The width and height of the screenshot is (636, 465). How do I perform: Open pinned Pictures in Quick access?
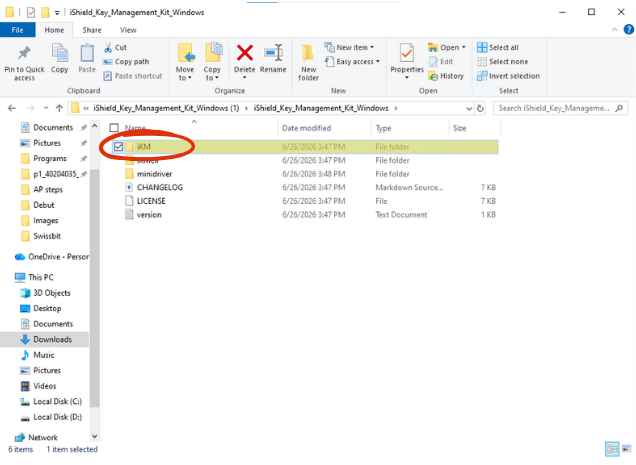47,143
